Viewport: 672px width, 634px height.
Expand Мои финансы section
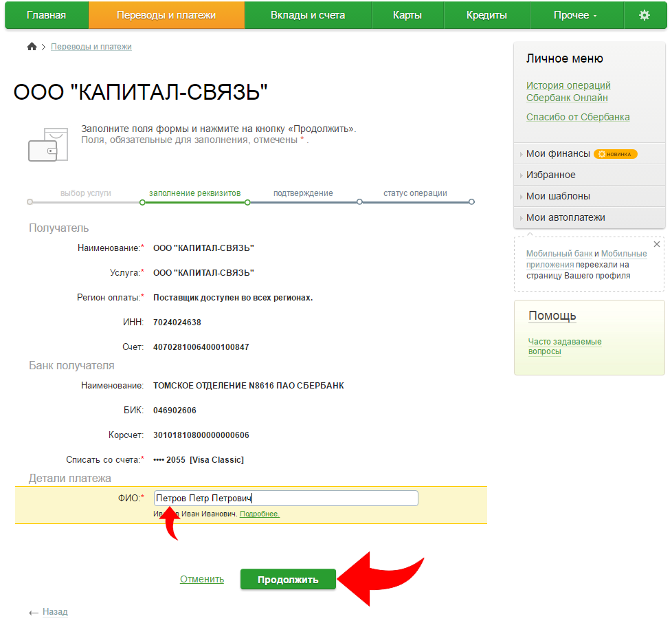coord(557,153)
